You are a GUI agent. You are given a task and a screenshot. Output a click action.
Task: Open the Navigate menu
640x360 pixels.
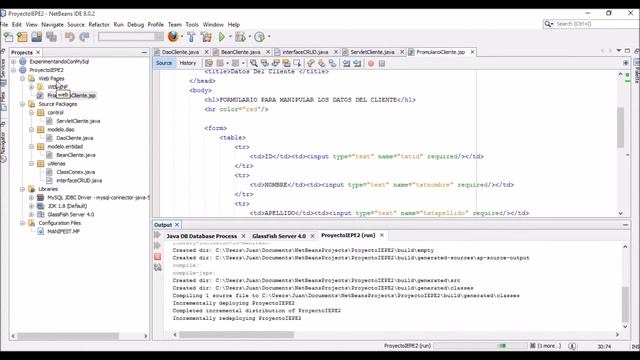point(52,24)
